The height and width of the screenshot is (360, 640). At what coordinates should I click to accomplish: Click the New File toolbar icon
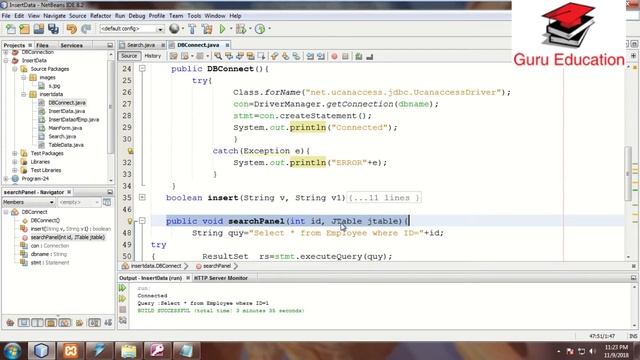pos(11,29)
